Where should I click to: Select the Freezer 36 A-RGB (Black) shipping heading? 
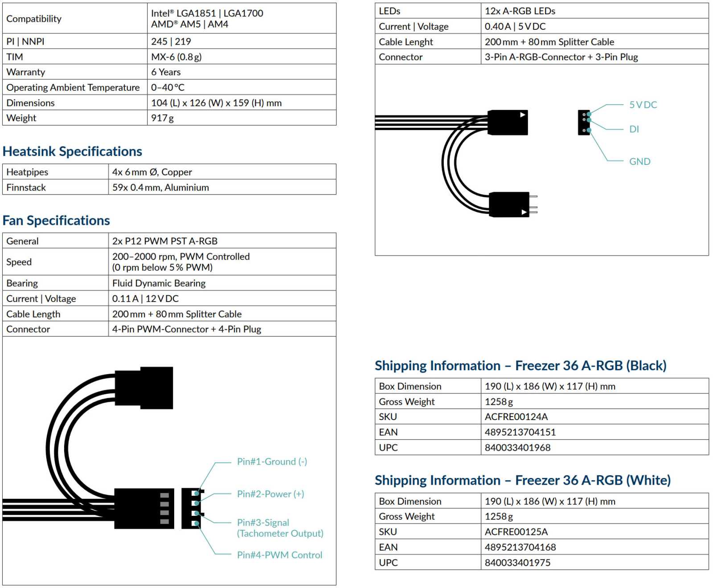(520, 366)
